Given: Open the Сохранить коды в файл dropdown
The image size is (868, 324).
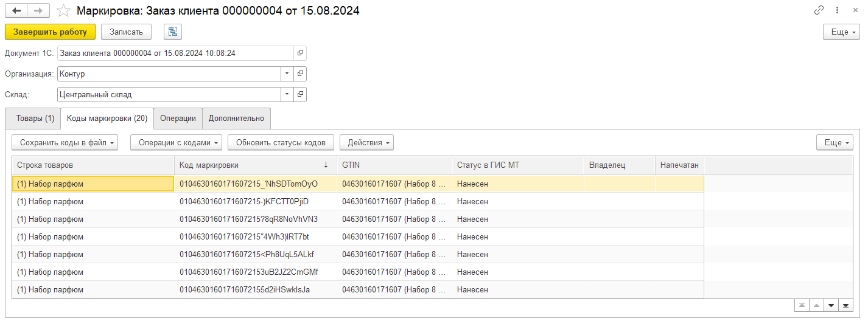Looking at the screenshot, I should point(65,142).
